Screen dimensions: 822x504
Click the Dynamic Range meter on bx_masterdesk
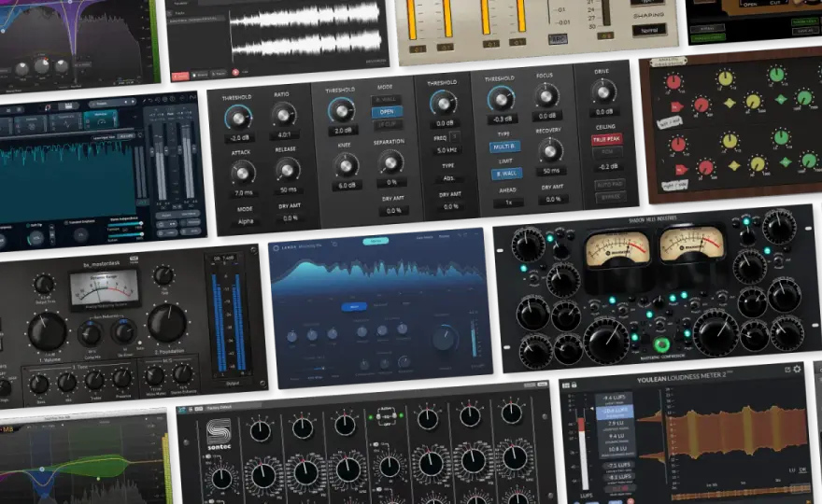coord(105,288)
